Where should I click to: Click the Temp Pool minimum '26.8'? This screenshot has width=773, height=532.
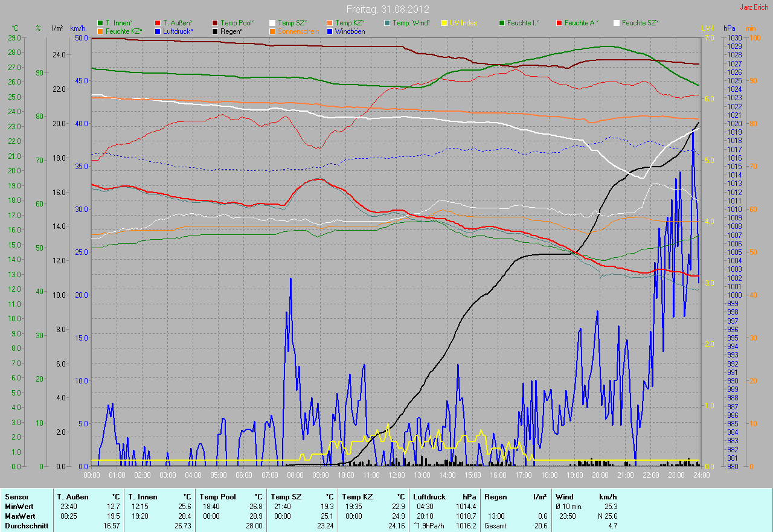(x=255, y=506)
